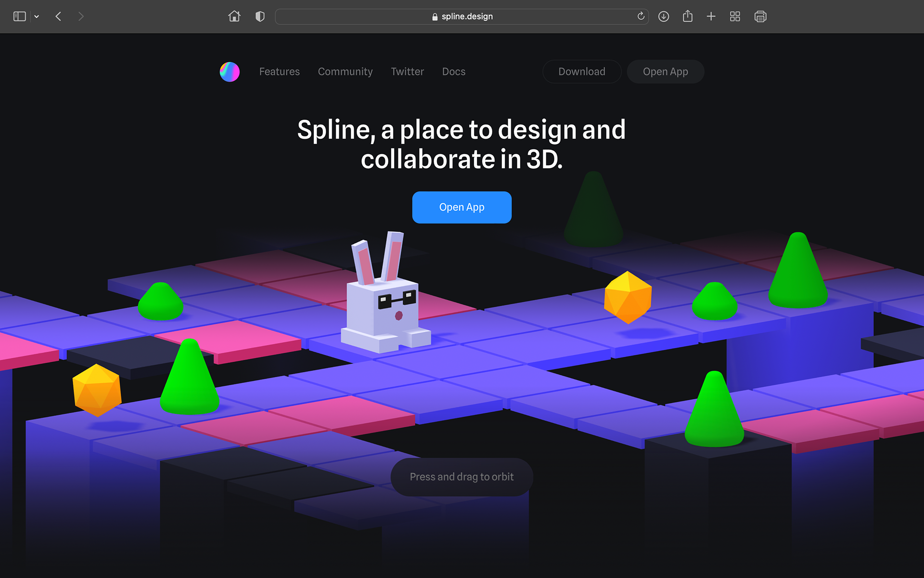Toggle the browser sidebar
The width and height of the screenshot is (924, 578).
point(20,16)
